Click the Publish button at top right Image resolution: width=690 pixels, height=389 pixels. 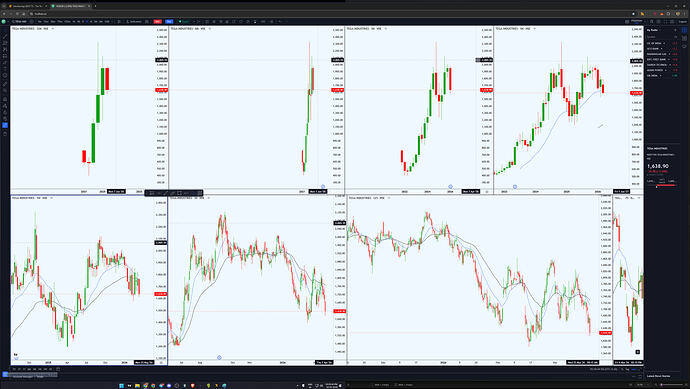(x=683, y=21)
